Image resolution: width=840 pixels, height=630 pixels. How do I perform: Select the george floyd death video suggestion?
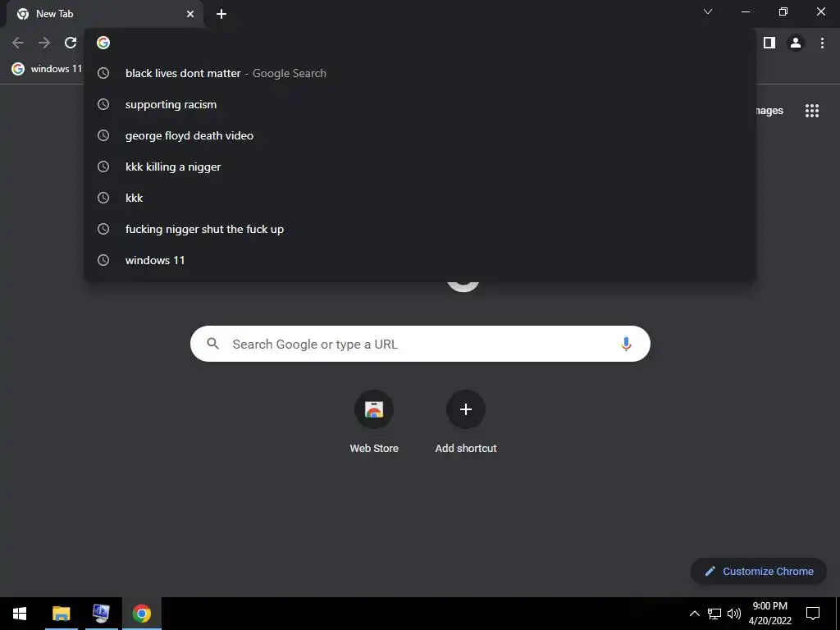tap(420, 135)
